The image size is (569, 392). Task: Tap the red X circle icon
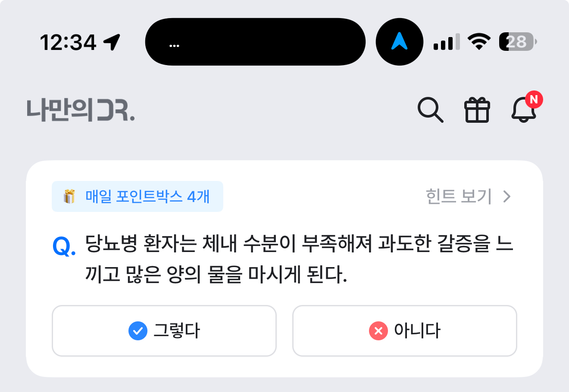point(378,331)
